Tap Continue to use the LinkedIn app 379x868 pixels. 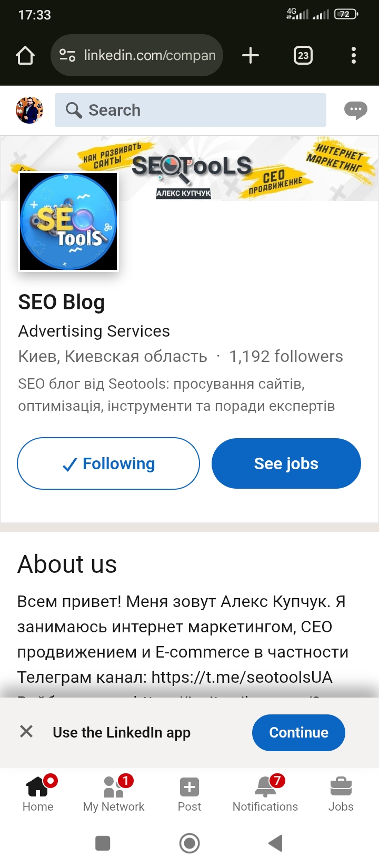pos(298,732)
